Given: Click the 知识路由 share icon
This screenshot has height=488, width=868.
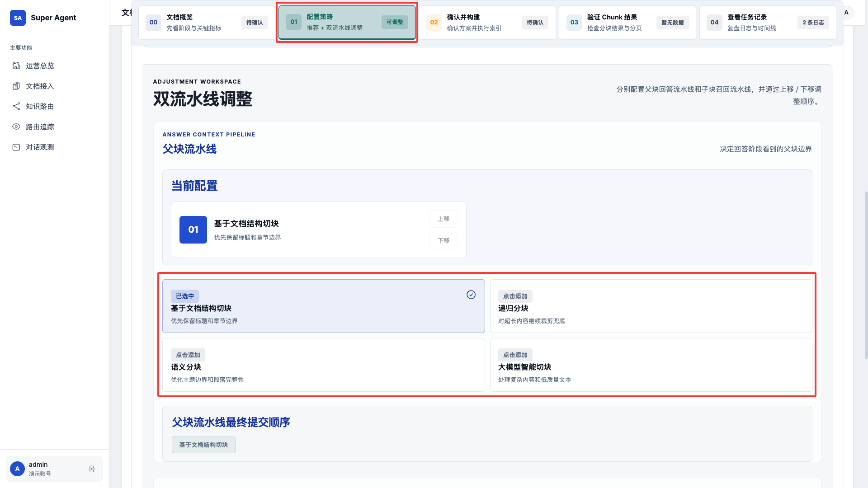Looking at the screenshot, I should 16,106.
